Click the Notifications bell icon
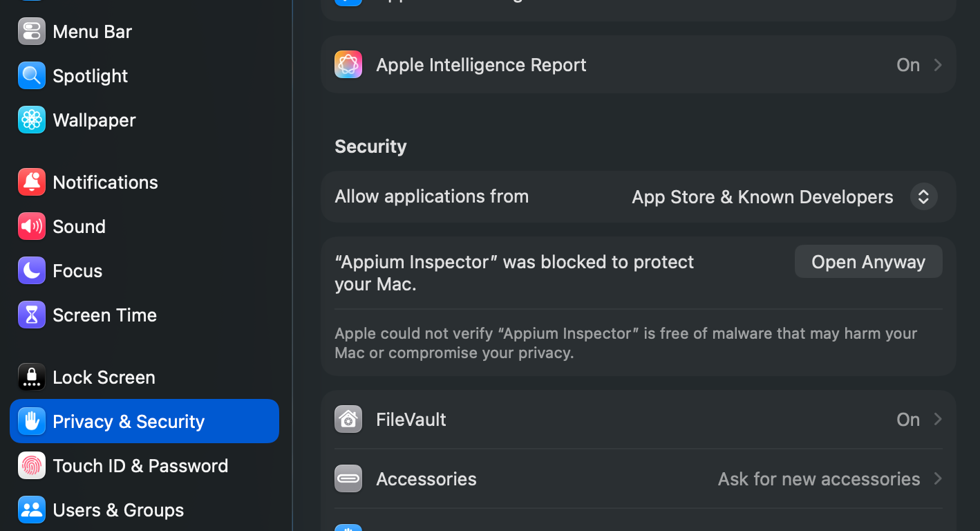Viewport: 980px width, 531px height. [32, 183]
